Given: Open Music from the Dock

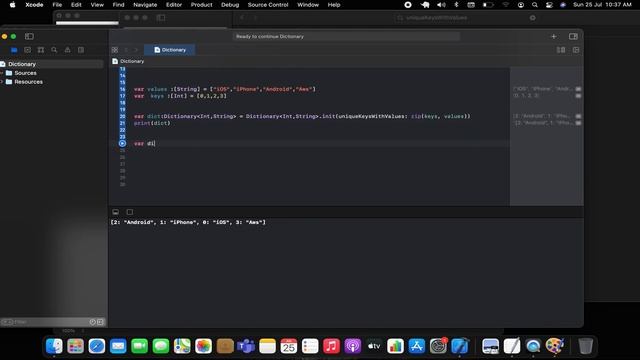Looking at the screenshot, I should (331, 346).
